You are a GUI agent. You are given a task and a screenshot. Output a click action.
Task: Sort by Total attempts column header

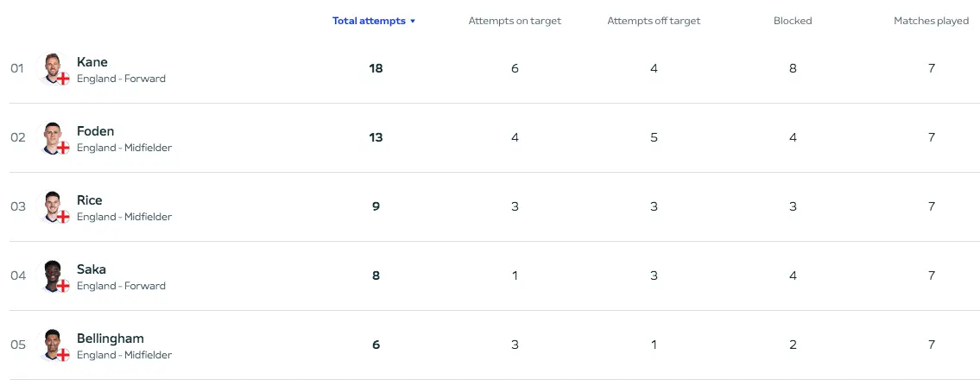[x=369, y=21]
